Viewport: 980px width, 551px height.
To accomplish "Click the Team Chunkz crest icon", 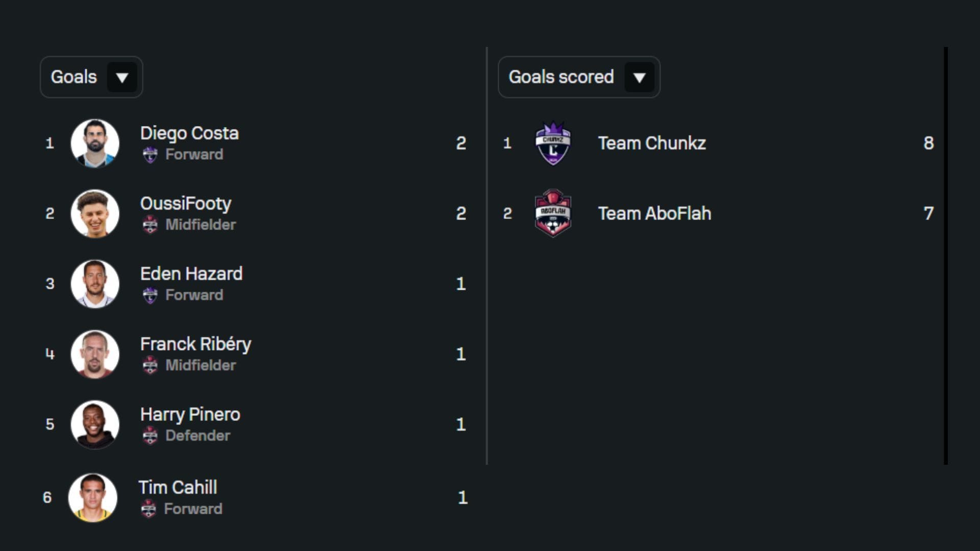I will pos(554,143).
